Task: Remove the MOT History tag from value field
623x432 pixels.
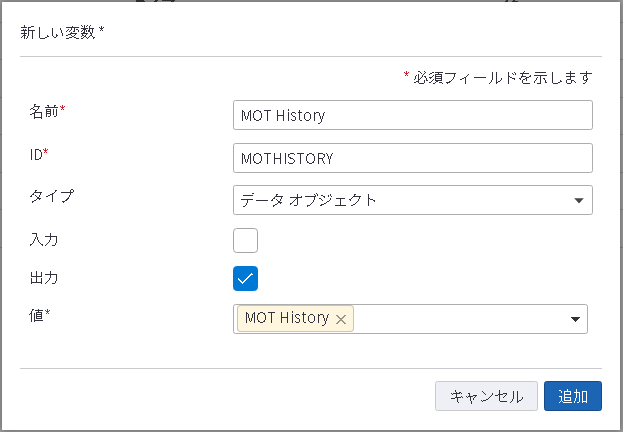Action: coord(341,319)
